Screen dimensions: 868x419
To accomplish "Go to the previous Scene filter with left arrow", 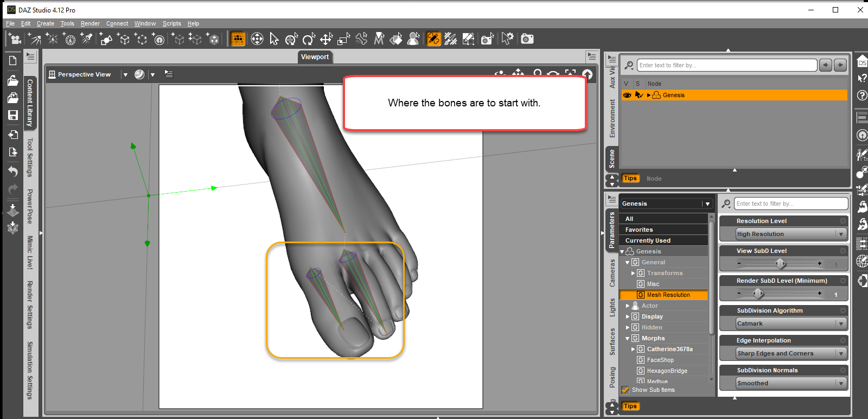I will 826,65.
